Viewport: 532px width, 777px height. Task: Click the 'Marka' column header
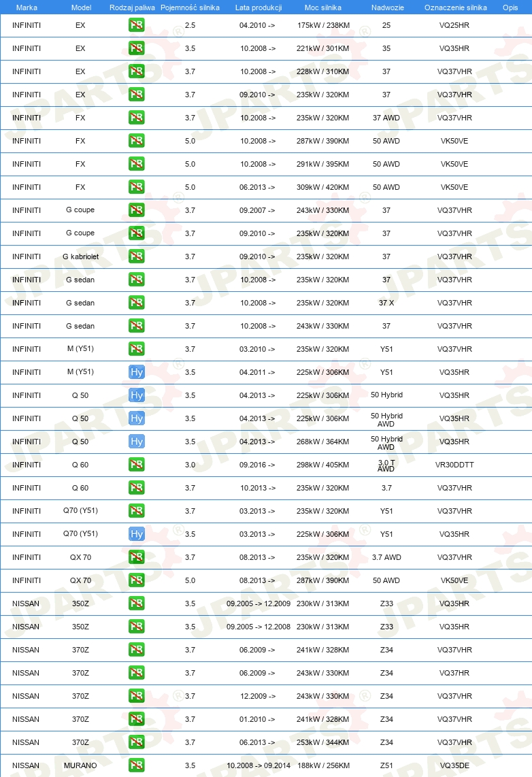pyautogui.click(x=27, y=7)
